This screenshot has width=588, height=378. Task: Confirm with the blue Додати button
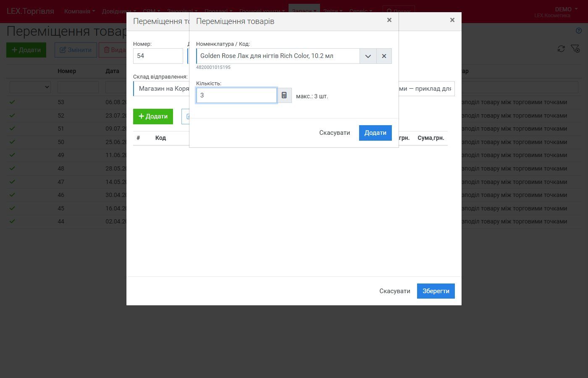pyautogui.click(x=375, y=133)
